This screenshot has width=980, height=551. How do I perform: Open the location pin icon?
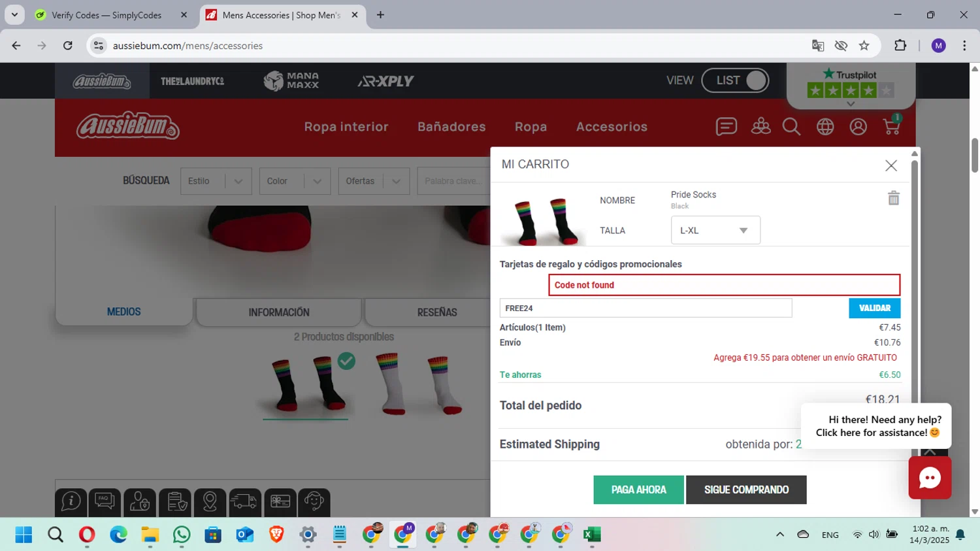(210, 502)
